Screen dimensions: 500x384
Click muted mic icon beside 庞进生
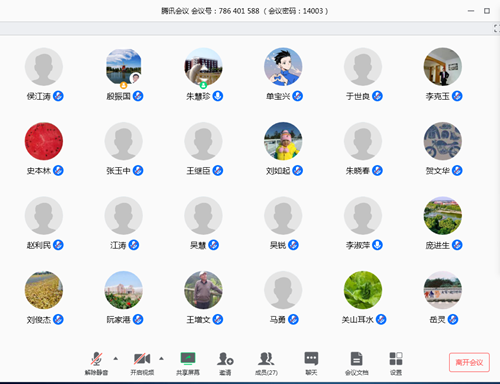coord(457,245)
